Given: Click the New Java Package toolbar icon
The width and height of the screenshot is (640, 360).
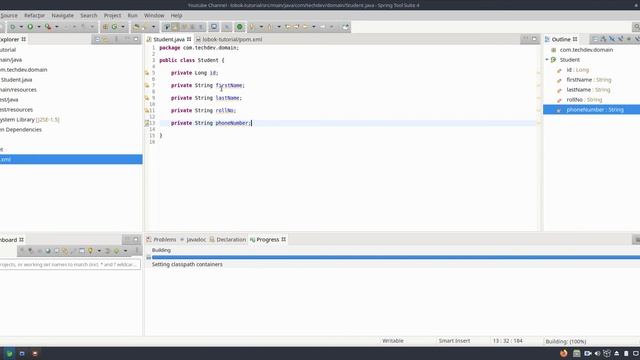Looking at the screenshot, I should (105, 27).
